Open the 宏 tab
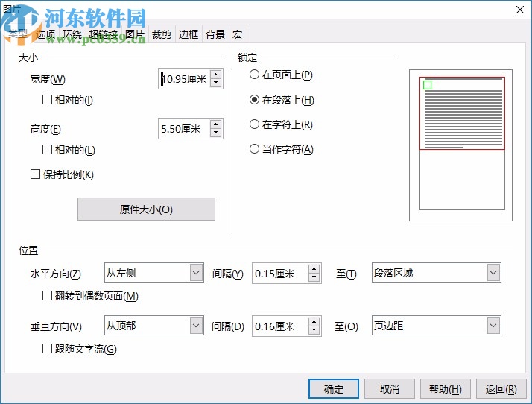 [237, 34]
